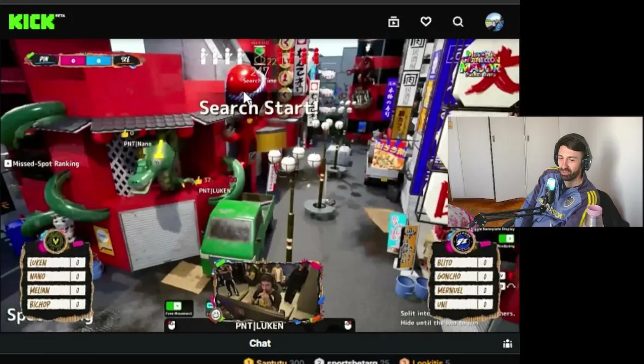Click the PIN team label in score bar

pos(44,59)
